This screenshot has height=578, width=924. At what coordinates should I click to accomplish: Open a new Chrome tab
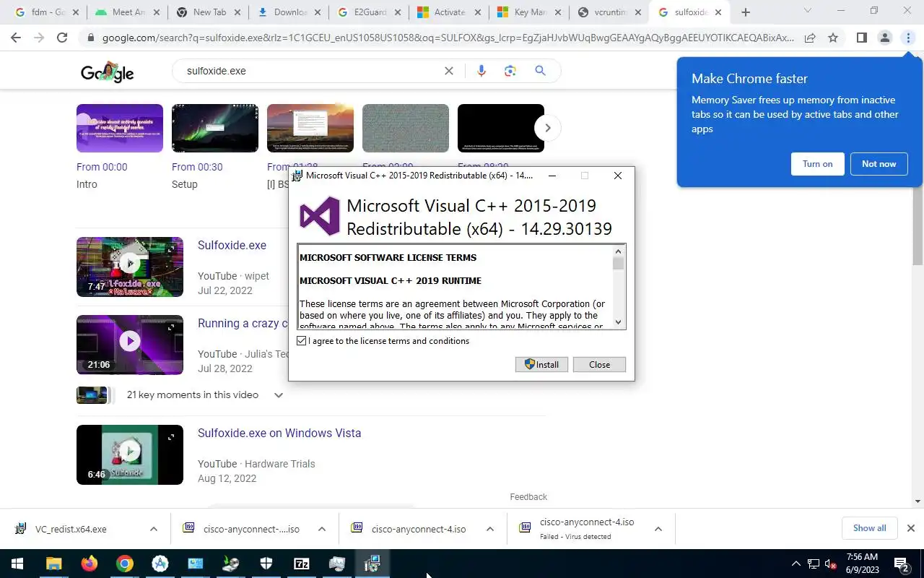[x=746, y=12]
